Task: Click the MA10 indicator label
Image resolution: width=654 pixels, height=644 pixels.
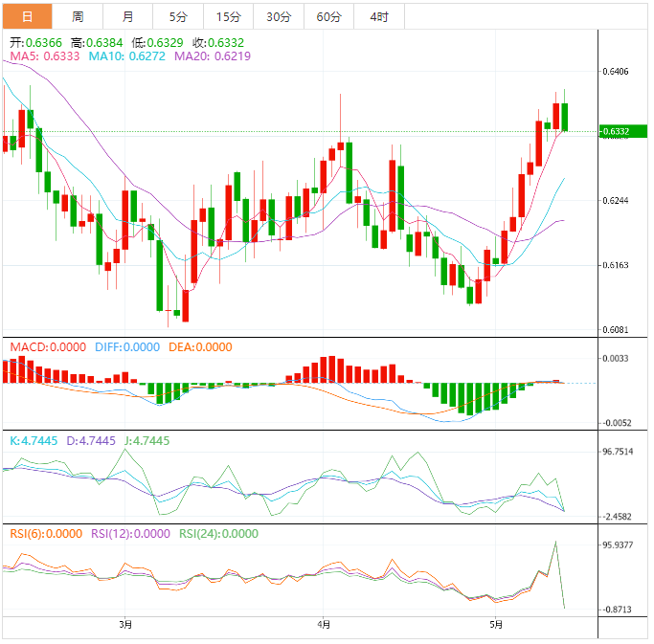Action: tap(126, 56)
